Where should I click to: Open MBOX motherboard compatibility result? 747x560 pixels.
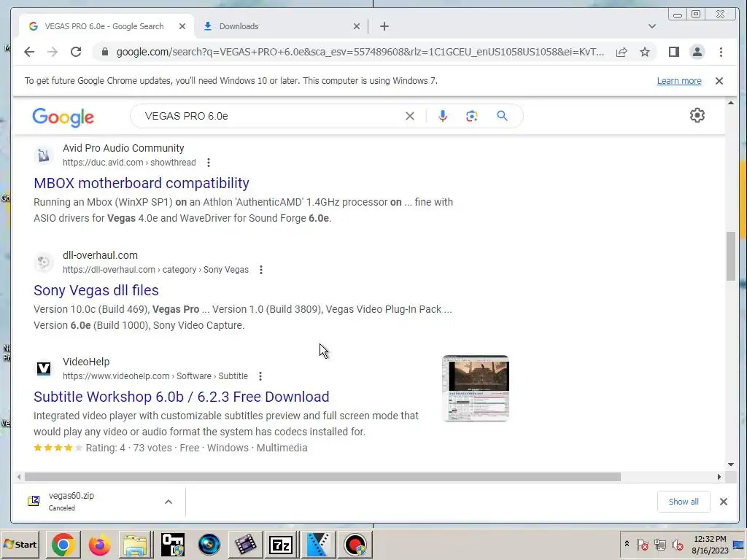142,183
